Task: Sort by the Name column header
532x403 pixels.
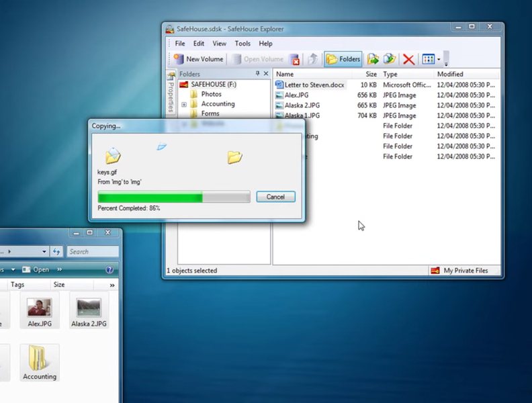Action: click(313, 74)
